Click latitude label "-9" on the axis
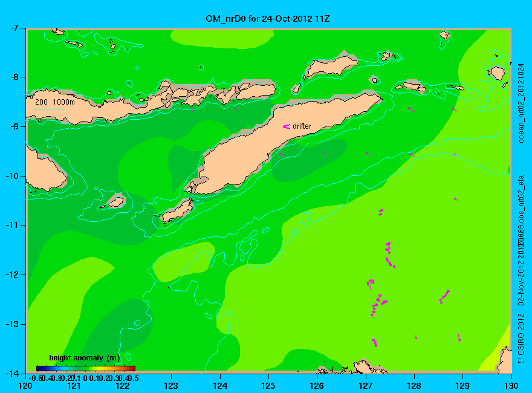The image size is (532, 393). point(14,126)
